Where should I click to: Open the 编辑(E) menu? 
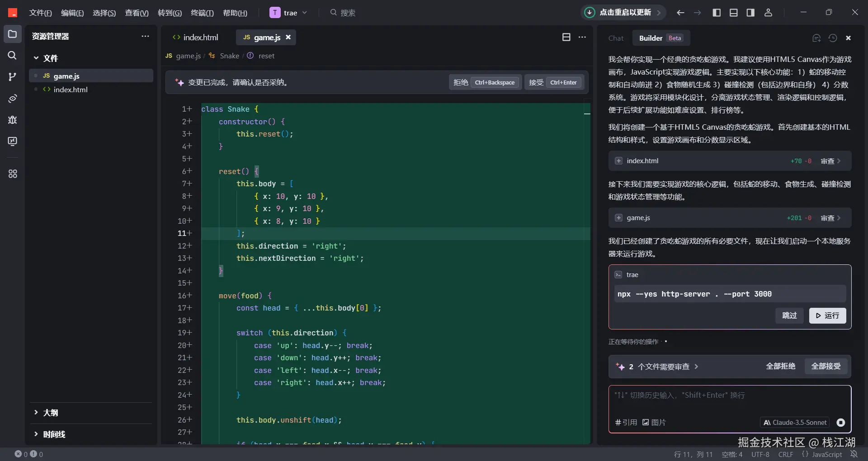[72, 13]
